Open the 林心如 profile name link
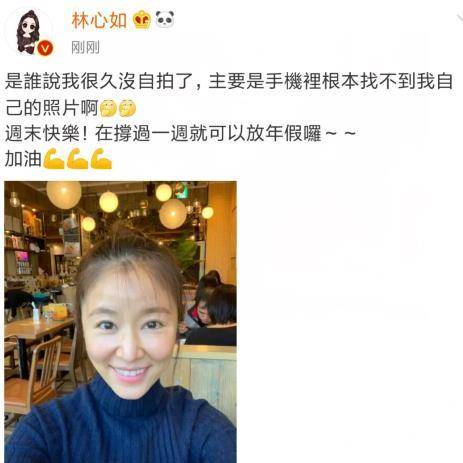463x463 pixels. (99, 20)
